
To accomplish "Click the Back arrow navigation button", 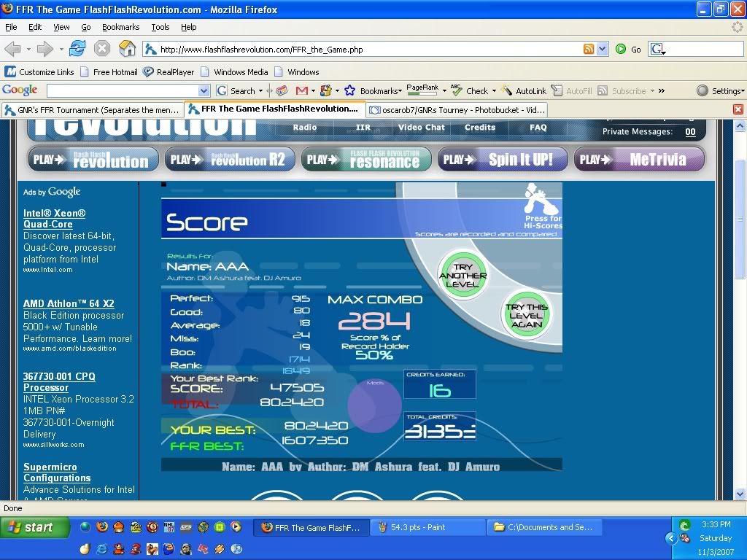I will (12, 49).
